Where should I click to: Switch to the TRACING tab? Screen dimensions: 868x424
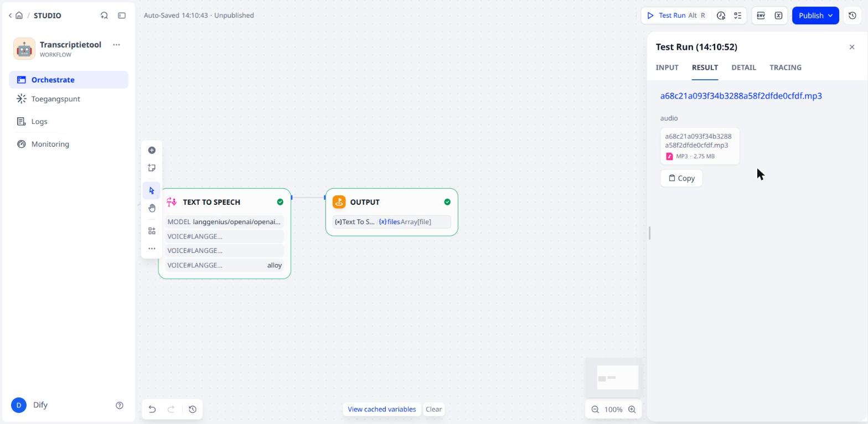coord(786,68)
